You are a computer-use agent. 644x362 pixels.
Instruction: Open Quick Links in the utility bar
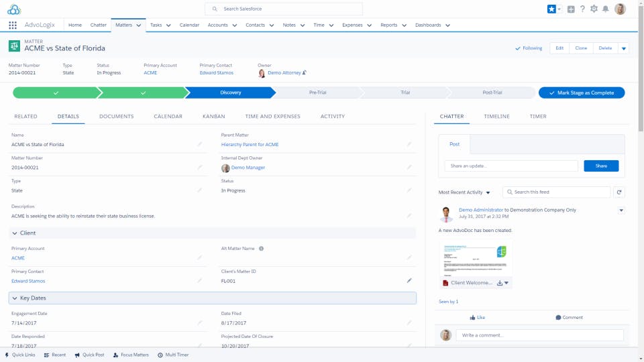pyautogui.click(x=20, y=355)
